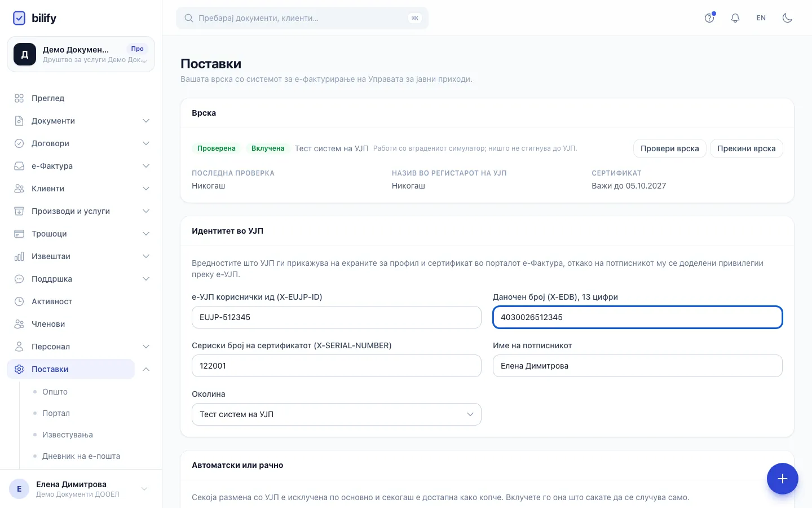Screen dimensions: 812x508
Task: Expand the Извештаи menu chevron
Action: [x=146, y=256]
